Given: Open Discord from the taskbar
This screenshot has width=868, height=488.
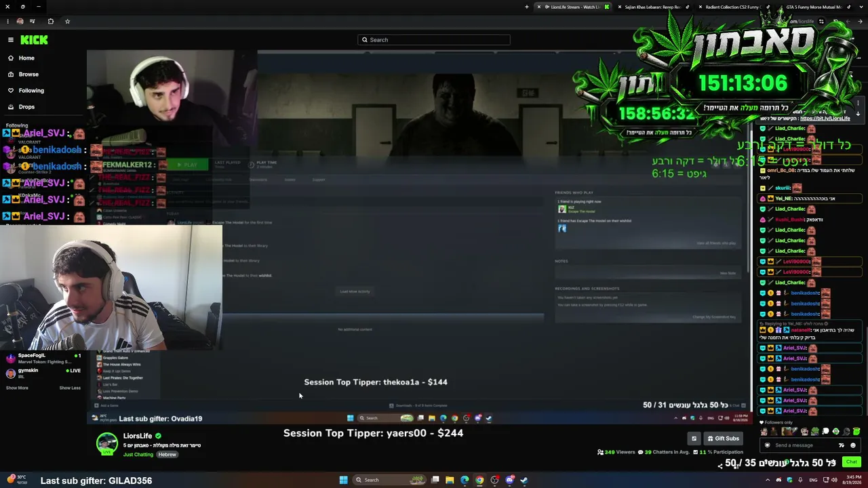Looking at the screenshot, I should (x=509, y=480).
